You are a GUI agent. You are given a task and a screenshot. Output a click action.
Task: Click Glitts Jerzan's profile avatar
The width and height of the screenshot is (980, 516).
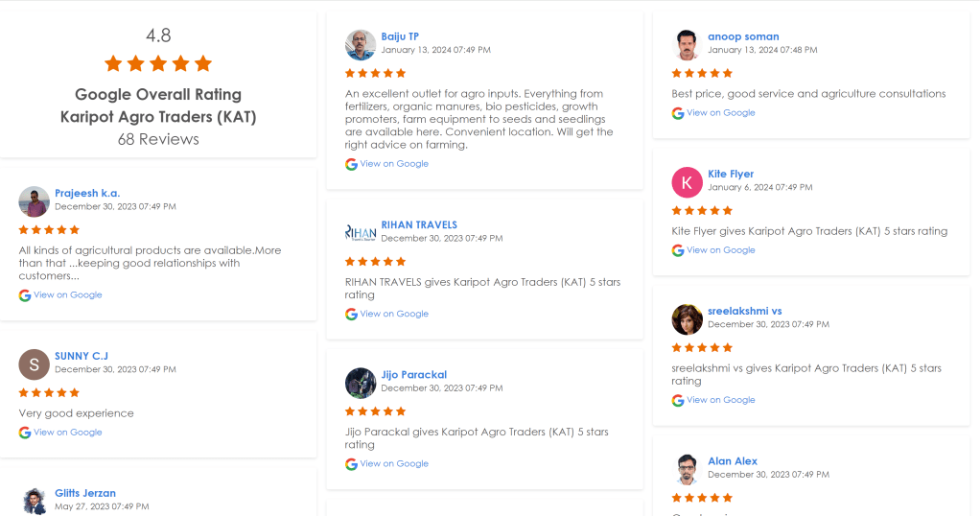[34, 501]
